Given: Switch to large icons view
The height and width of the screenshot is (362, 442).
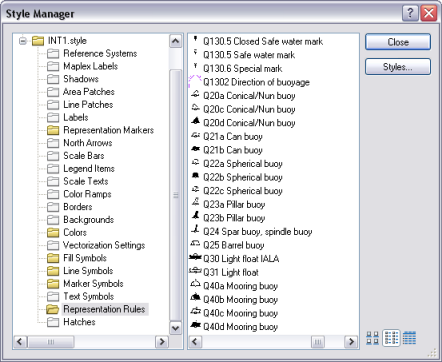Looking at the screenshot, I should point(372,338).
